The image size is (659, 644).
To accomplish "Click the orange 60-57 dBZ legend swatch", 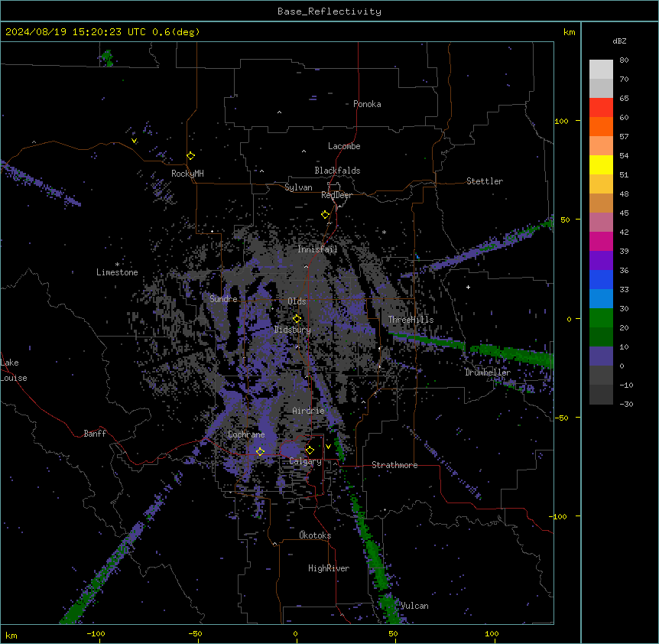I will pyautogui.click(x=601, y=127).
